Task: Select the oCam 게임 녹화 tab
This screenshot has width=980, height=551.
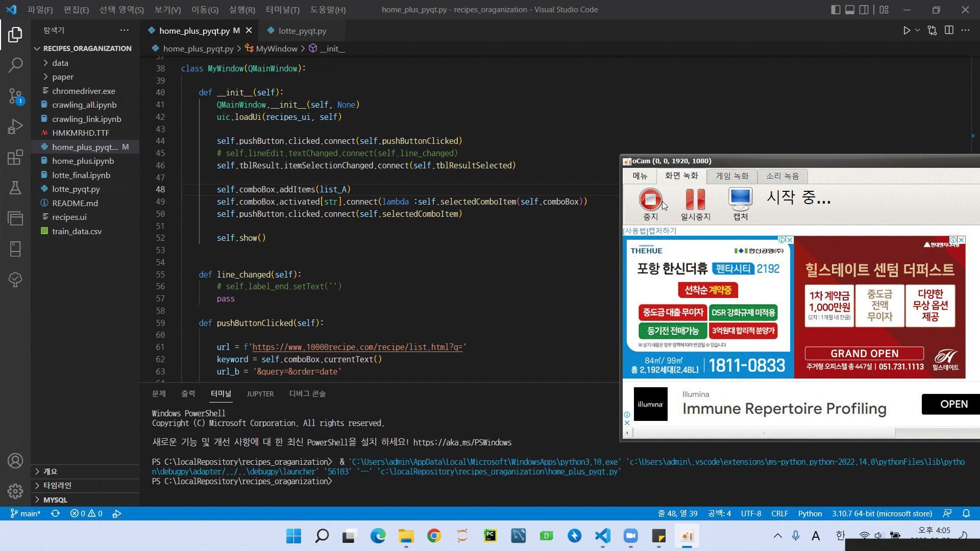Action: tap(732, 176)
